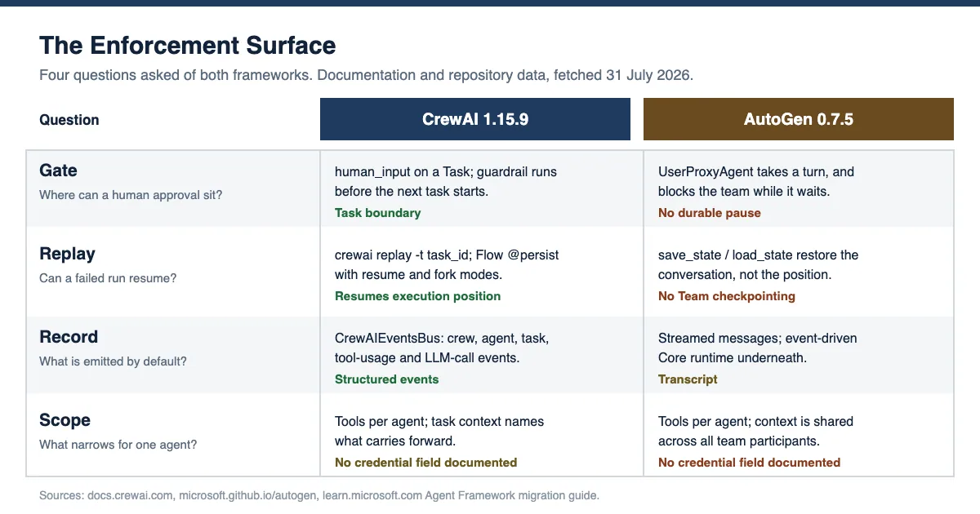Click the Resumes execution position label

(x=417, y=296)
